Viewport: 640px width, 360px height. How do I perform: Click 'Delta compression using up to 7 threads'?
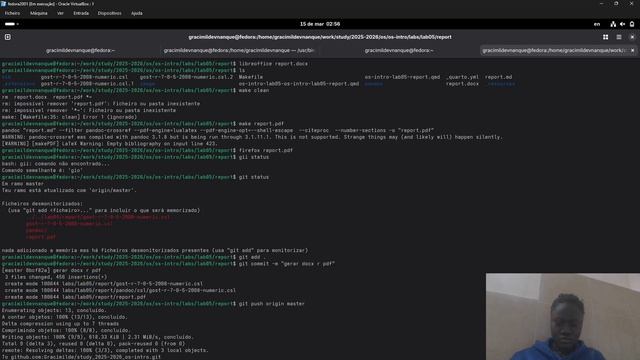(x=60, y=324)
